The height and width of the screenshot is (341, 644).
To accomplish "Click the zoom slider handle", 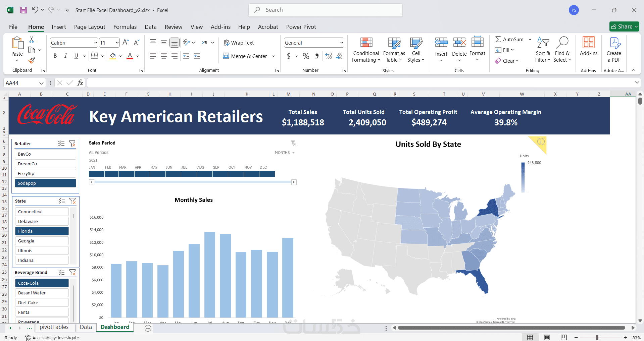I will point(597,338).
